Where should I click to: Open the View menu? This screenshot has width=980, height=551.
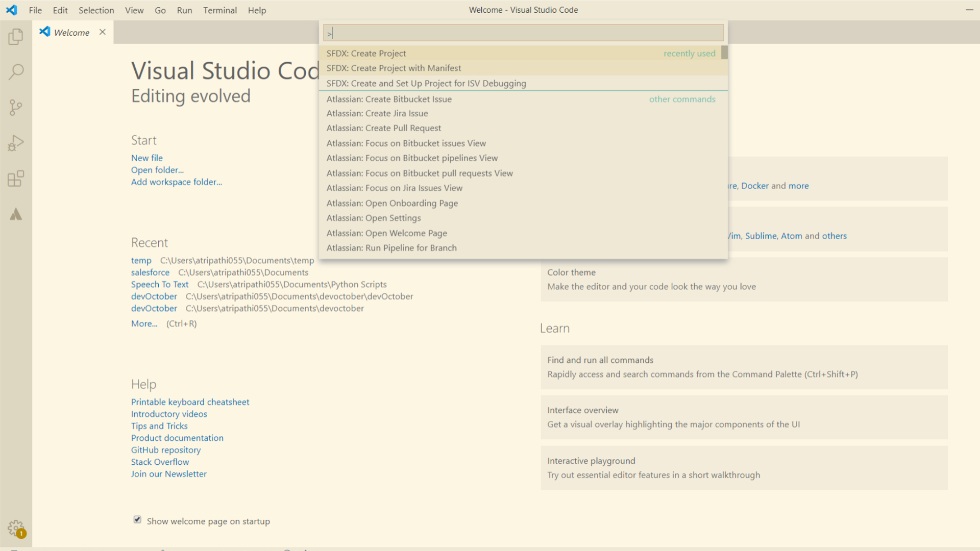click(x=134, y=10)
